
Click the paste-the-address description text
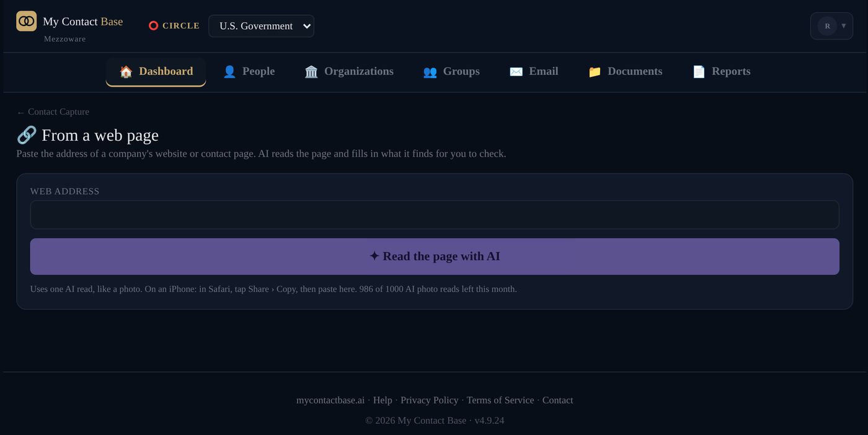(261, 154)
